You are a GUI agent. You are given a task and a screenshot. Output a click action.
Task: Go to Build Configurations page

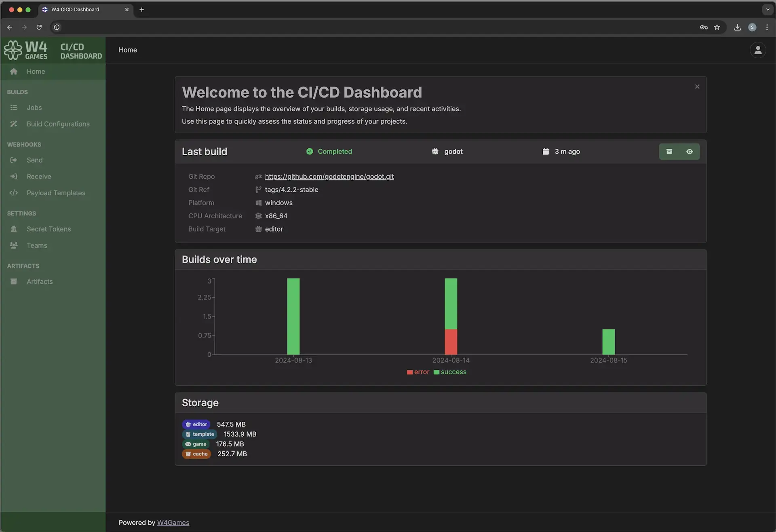pyautogui.click(x=58, y=124)
